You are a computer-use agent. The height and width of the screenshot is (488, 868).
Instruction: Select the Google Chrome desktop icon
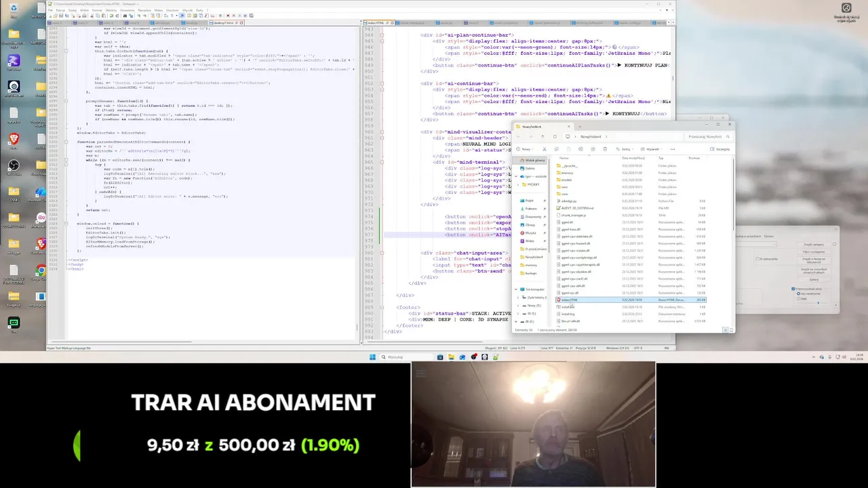(x=41, y=272)
